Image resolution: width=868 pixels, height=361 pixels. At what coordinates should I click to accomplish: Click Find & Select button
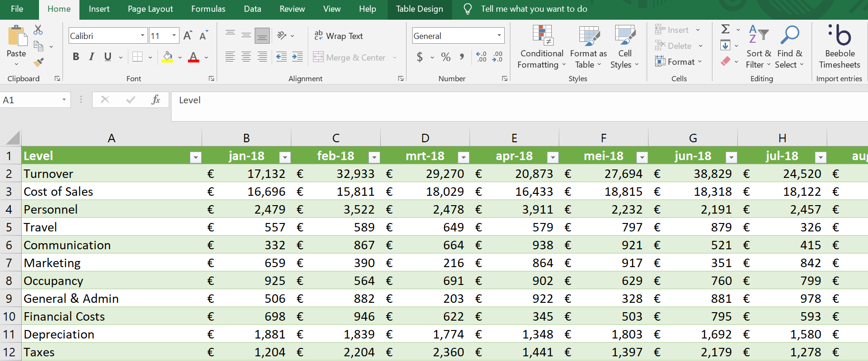point(790,47)
